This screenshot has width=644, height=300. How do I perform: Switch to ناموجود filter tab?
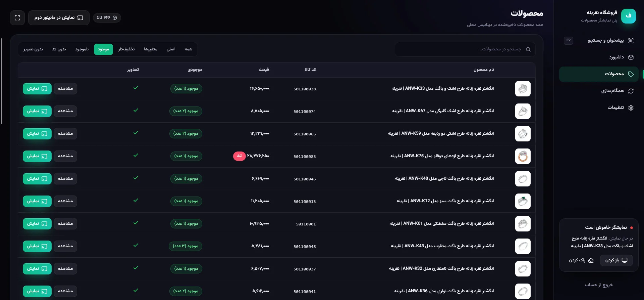pyautogui.click(x=82, y=49)
